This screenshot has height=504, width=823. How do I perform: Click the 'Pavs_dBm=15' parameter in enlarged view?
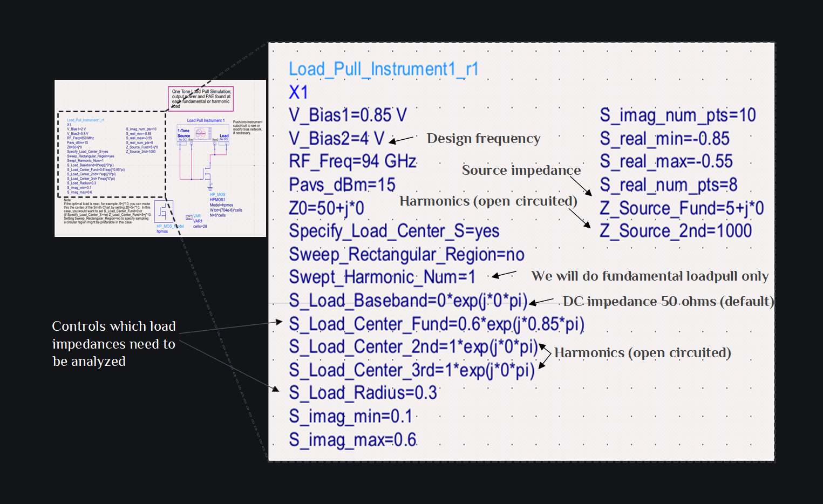click(x=342, y=185)
